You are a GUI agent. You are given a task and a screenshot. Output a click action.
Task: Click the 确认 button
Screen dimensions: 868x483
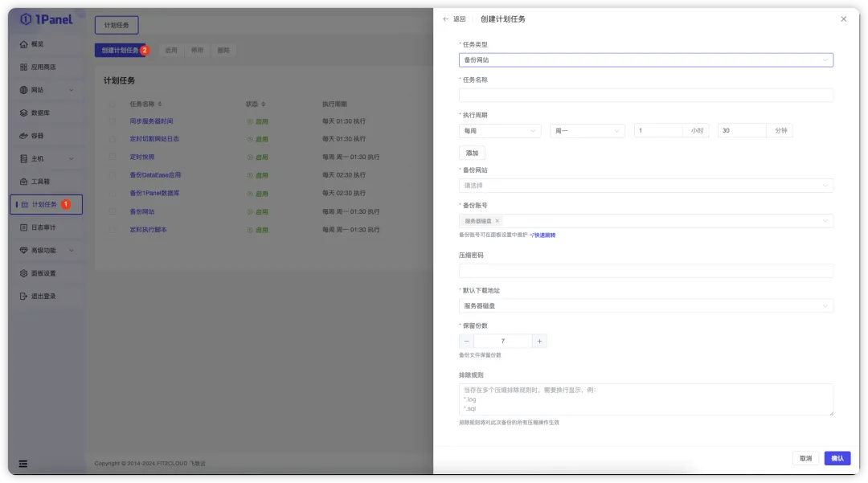pos(837,458)
